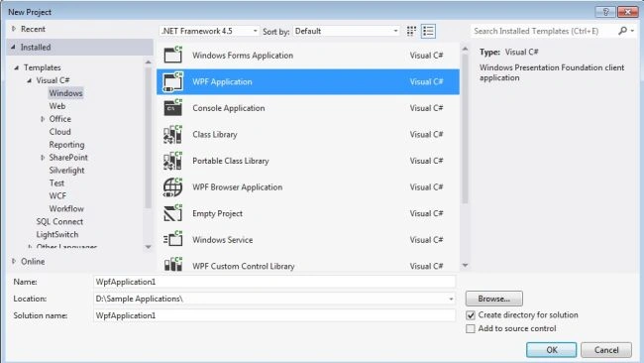Click the Class Library template icon
This screenshot has height=363, width=644.
click(x=173, y=135)
